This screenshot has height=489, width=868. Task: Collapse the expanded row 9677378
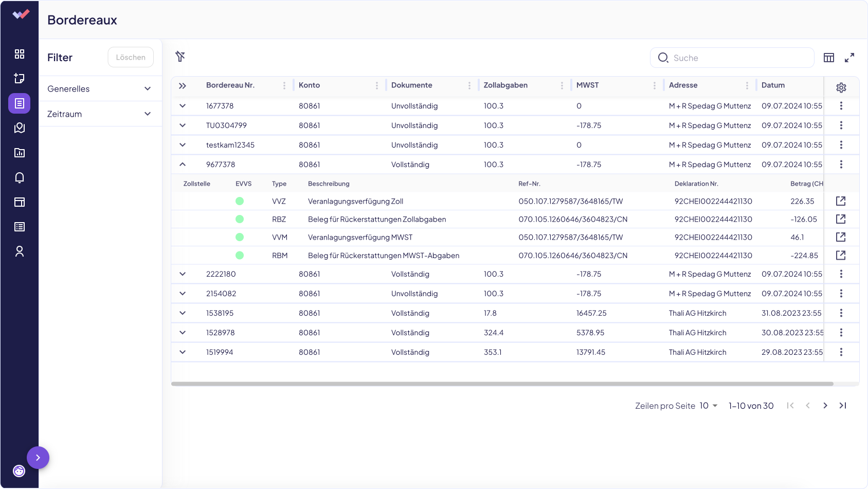183,165
